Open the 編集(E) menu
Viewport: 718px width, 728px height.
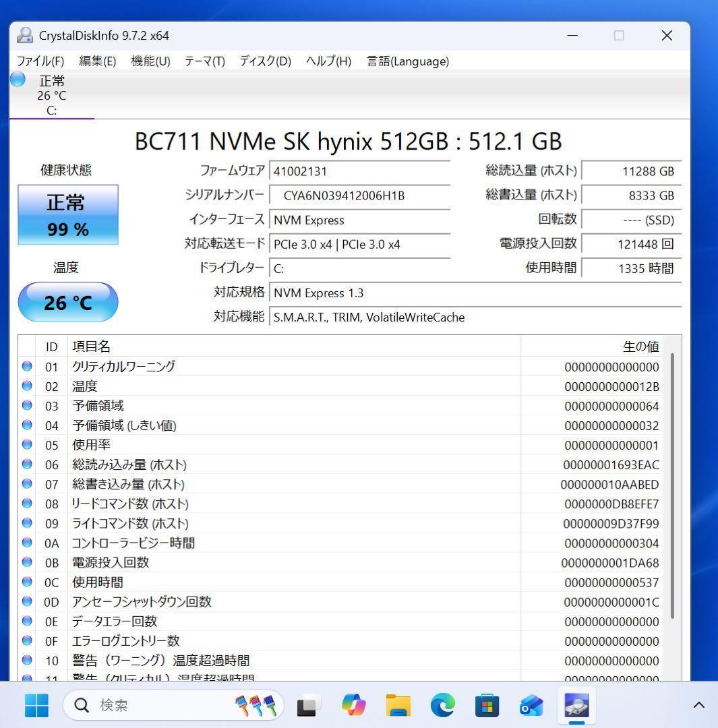tap(97, 61)
